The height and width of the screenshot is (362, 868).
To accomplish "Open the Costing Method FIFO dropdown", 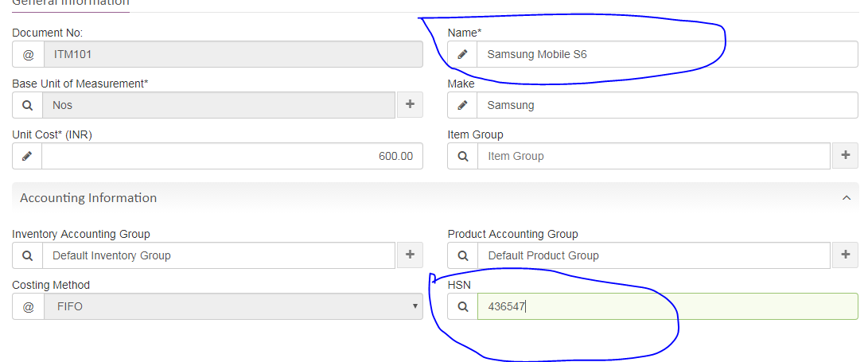I will pos(234,306).
